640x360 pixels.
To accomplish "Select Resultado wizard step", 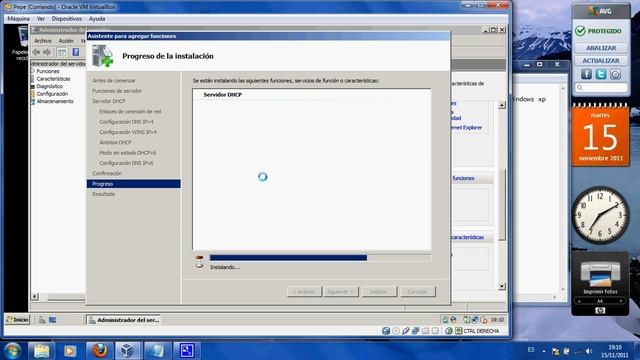I will point(104,194).
